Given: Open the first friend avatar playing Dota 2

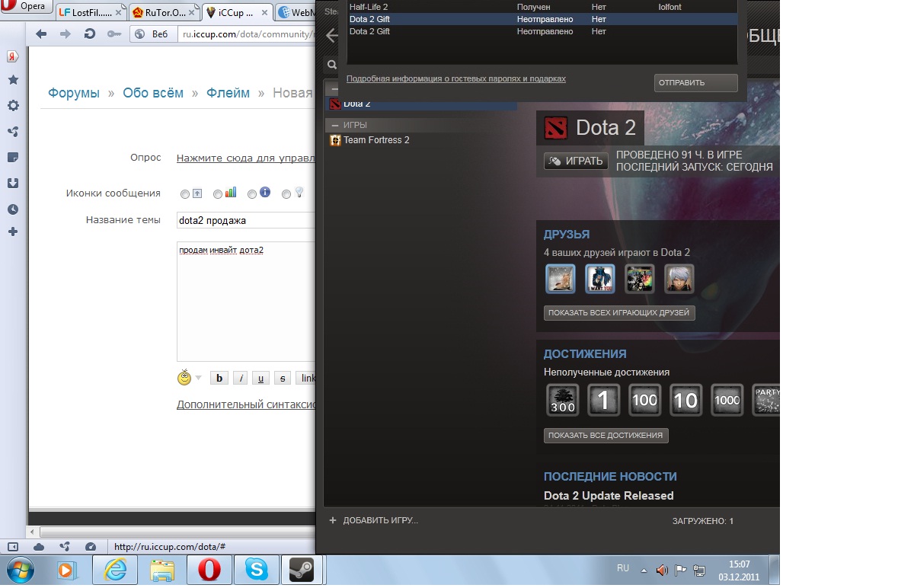Looking at the screenshot, I should 561,279.
